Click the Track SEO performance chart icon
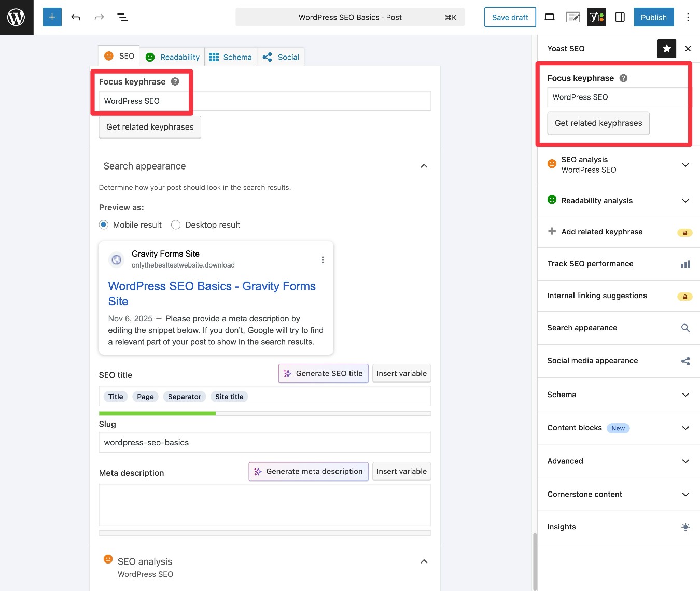 685,264
